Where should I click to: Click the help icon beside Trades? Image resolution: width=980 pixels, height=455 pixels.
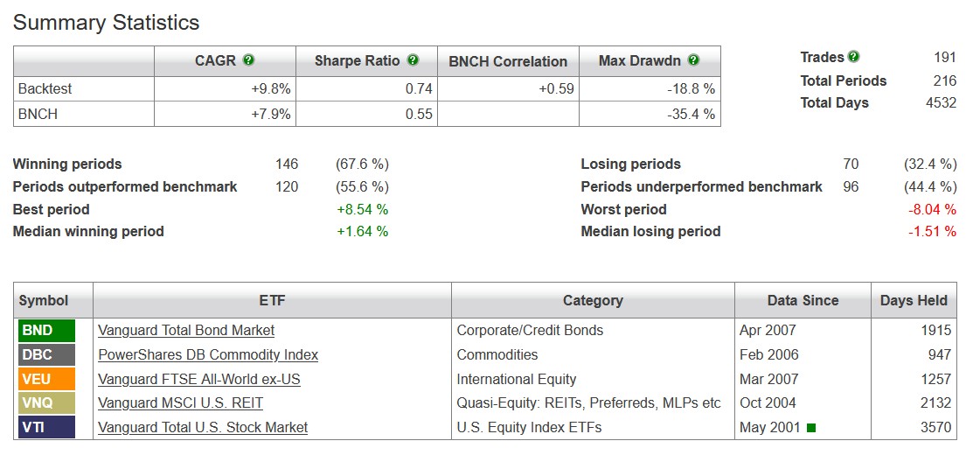click(853, 57)
